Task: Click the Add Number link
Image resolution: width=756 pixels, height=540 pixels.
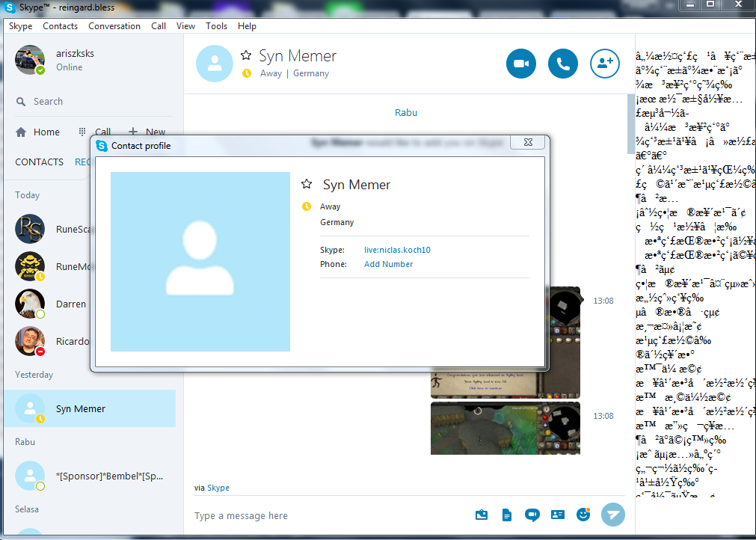Action: click(x=389, y=264)
